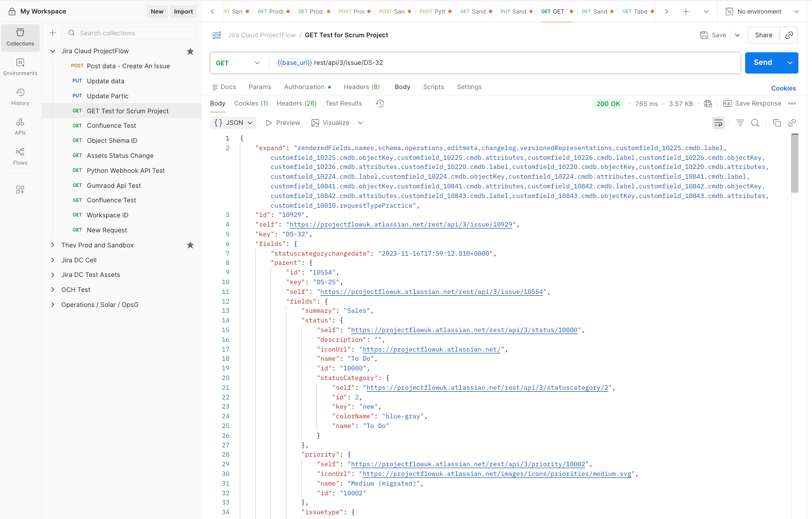Click the Send button
The height and width of the screenshot is (519, 812).
pos(763,63)
